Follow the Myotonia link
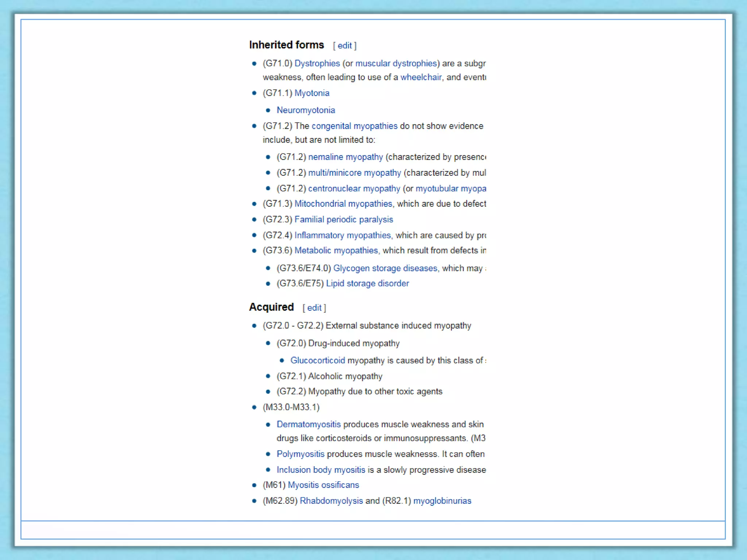Viewport: 747px width, 560px height. coord(312,93)
